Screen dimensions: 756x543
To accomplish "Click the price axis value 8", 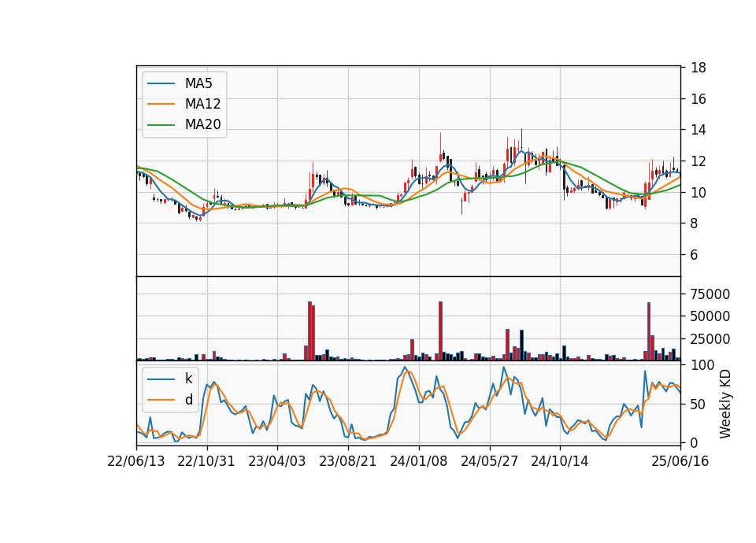I will pos(695,223).
